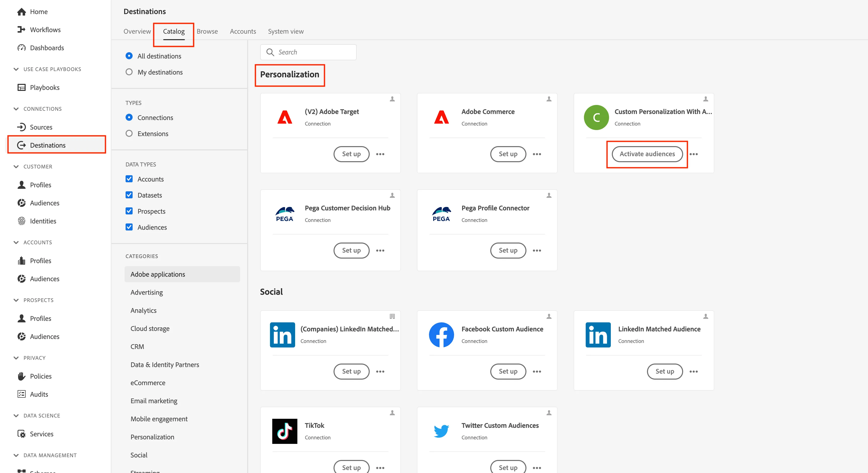Viewport: 868px width, 473px height.
Task: Switch to the Overview tab
Action: pyautogui.click(x=137, y=31)
